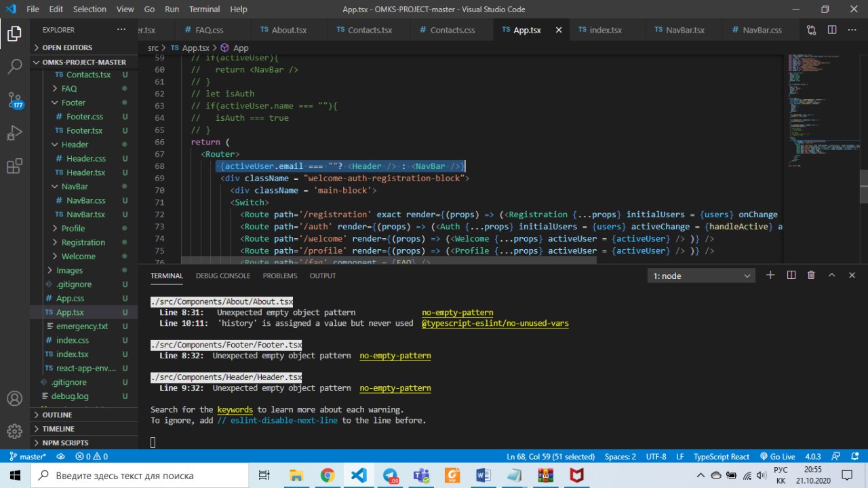868x488 pixels.
Task: Expand the OUTLINE section
Action: (x=57, y=415)
